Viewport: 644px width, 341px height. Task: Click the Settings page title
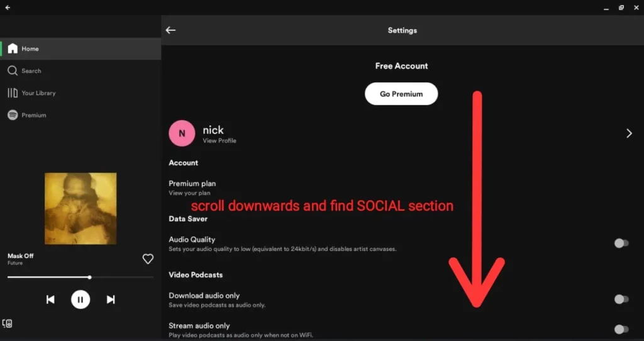point(402,30)
